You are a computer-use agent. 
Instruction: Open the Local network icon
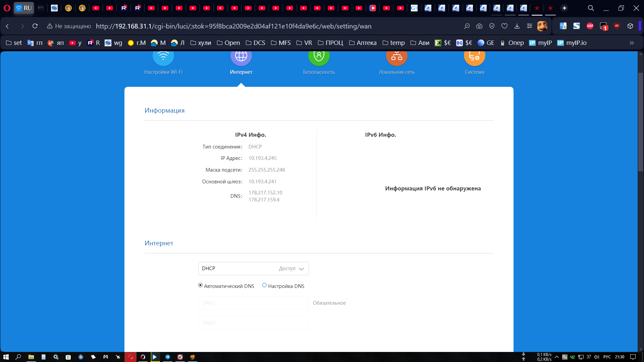[396, 57]
